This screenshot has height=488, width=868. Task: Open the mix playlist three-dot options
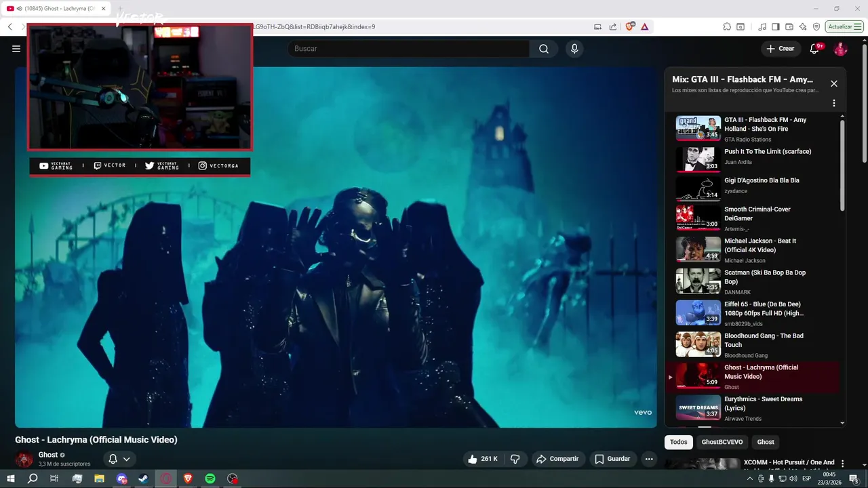point(834,103)
